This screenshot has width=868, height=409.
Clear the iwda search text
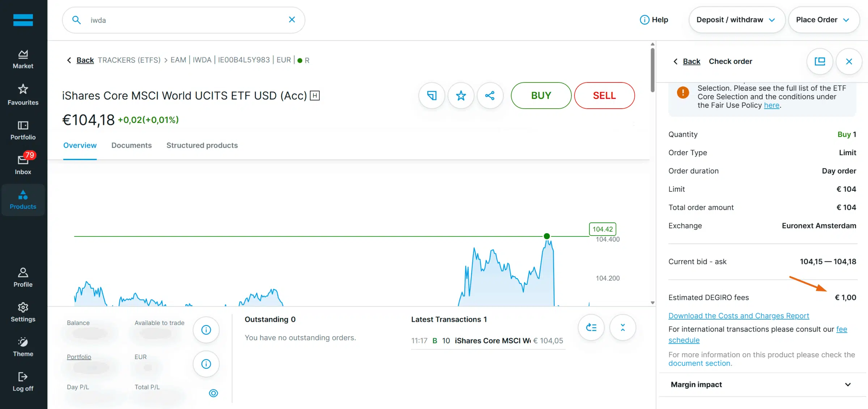(292, 20)
